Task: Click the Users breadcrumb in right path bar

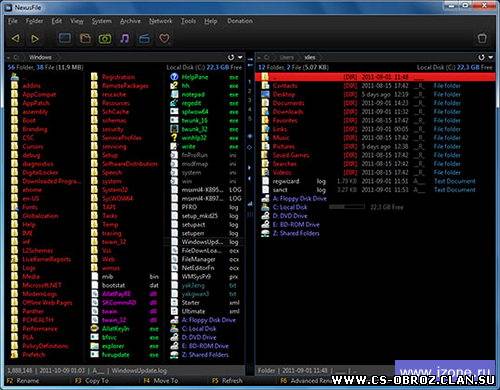Action: tap(287, 57)
